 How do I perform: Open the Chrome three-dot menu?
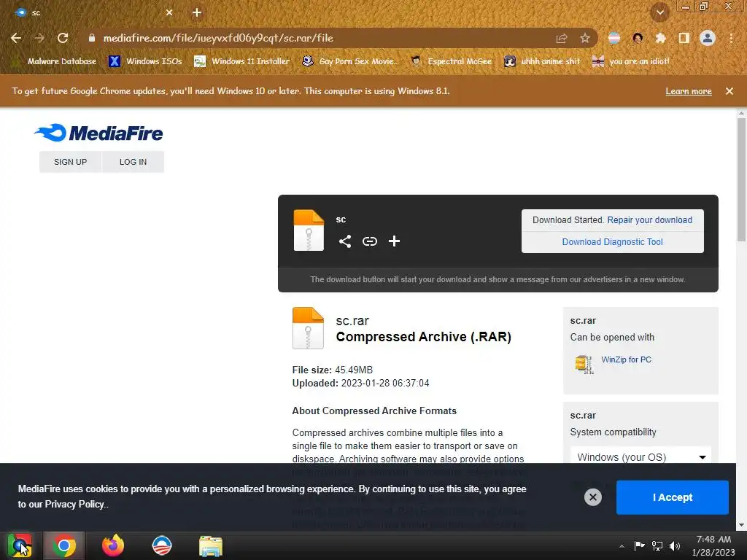731,38
